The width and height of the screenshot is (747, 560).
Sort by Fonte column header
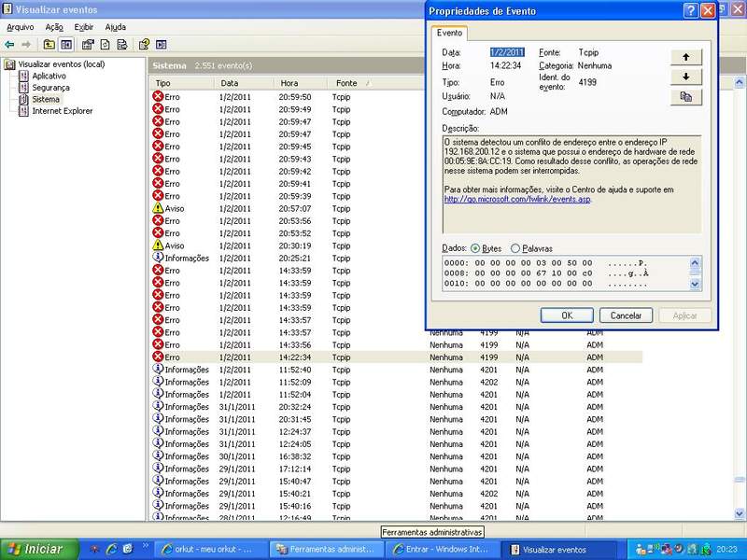coord(376,83)
